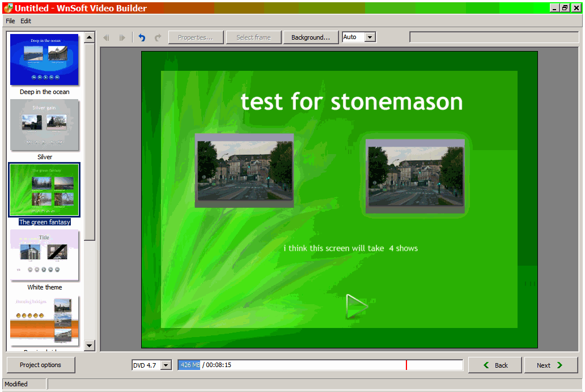The height and width of the screenshot is (392, 585).
Task: Open Project options
Action: pyautogui.click(x=41, y=365)
